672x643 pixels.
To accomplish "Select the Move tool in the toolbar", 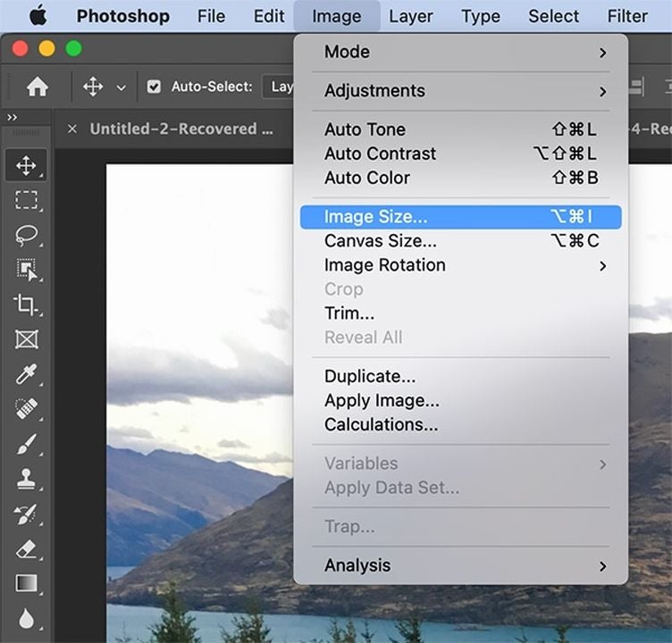I will click(26, 165).
